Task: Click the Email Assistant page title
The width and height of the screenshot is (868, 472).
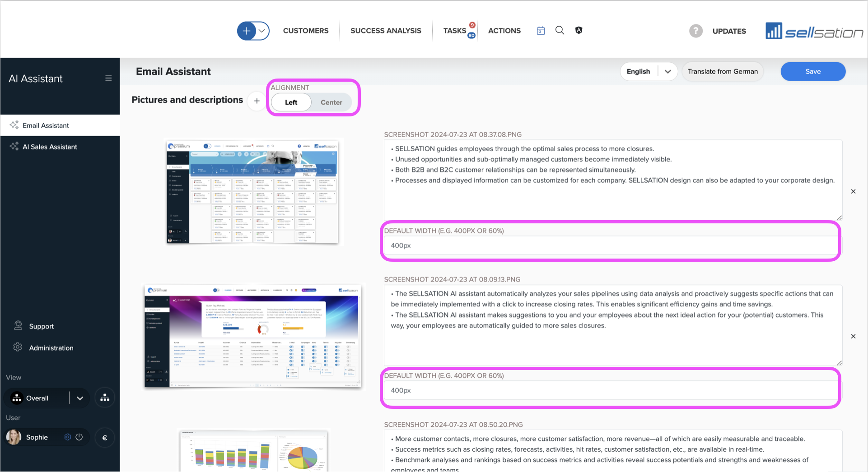Action: tap(173, 71)
